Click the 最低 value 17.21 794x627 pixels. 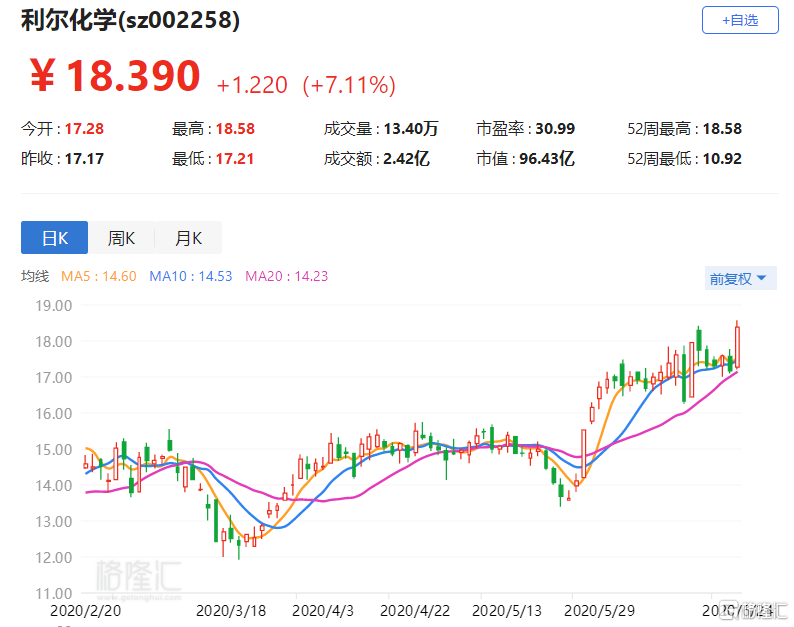(234, 159)
